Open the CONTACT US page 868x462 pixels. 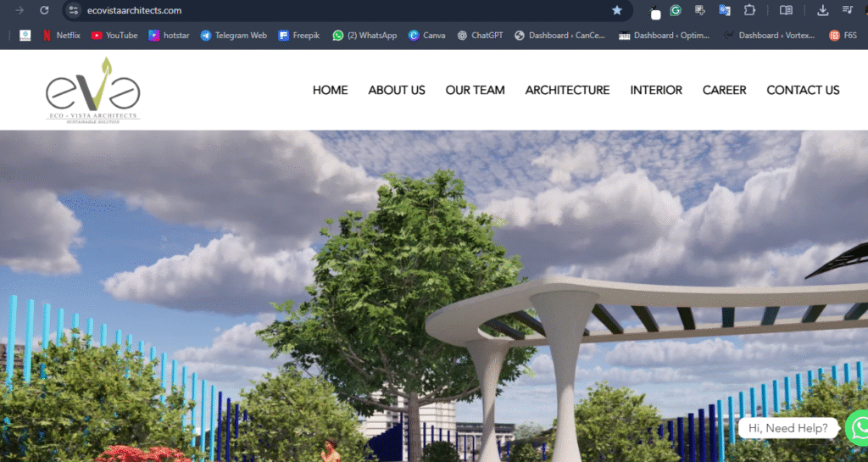click(x=803, y=90)
